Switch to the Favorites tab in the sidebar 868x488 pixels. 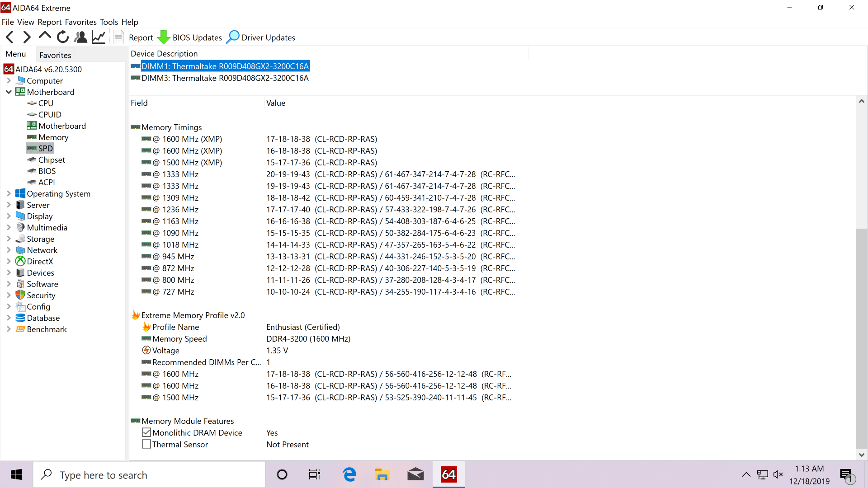click(x=55, y=55)
